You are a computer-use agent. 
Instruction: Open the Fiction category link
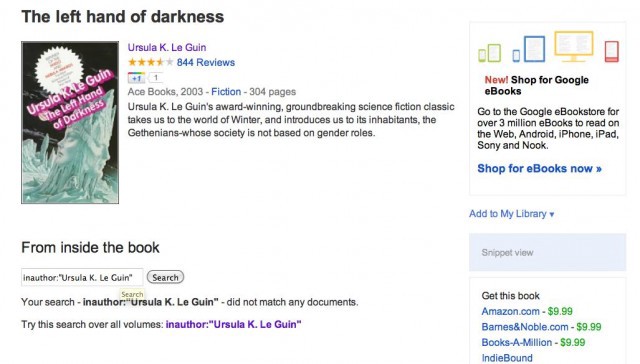[x=226, y=92]
